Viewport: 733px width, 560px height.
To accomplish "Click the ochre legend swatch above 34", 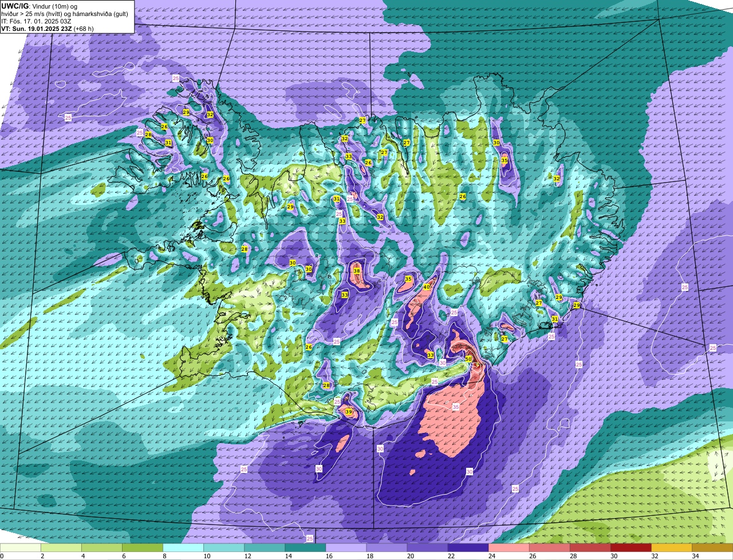I will click(x=712, y=548).
